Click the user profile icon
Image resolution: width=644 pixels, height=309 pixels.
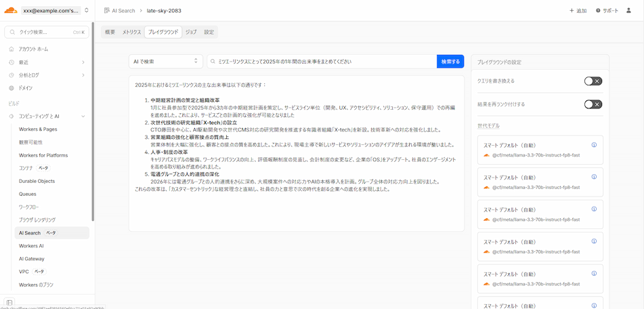[x=630, y=11]
